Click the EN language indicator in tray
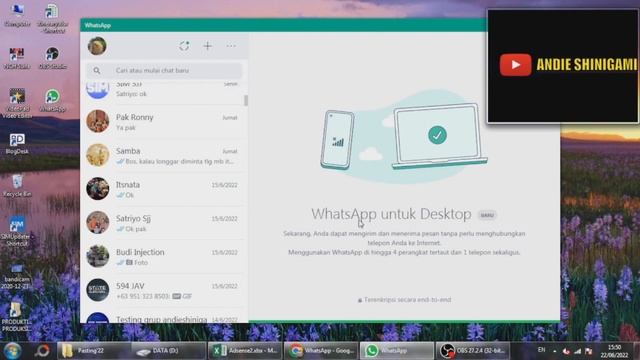The width and height of the screenshot is (640, 360). (541, 350)
